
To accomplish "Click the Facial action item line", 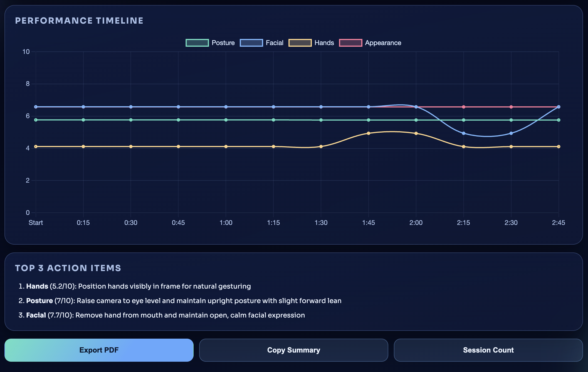I will point(165,315).
